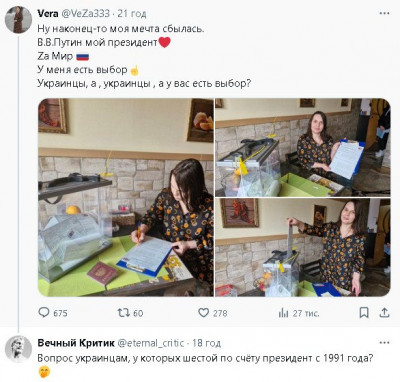Open the 21 год timestamp link
This screenshot has height=382, width=400.
click(132, 14)
